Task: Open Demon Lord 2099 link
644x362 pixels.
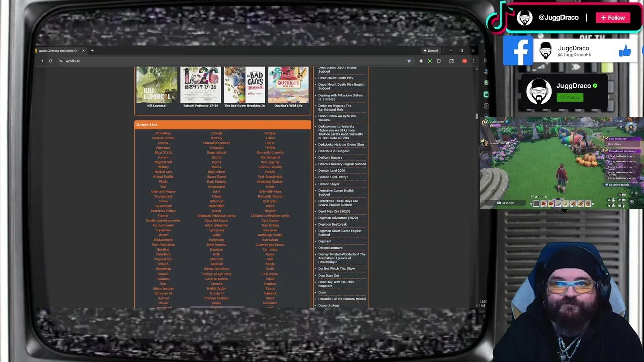Action: click(332, 170)
